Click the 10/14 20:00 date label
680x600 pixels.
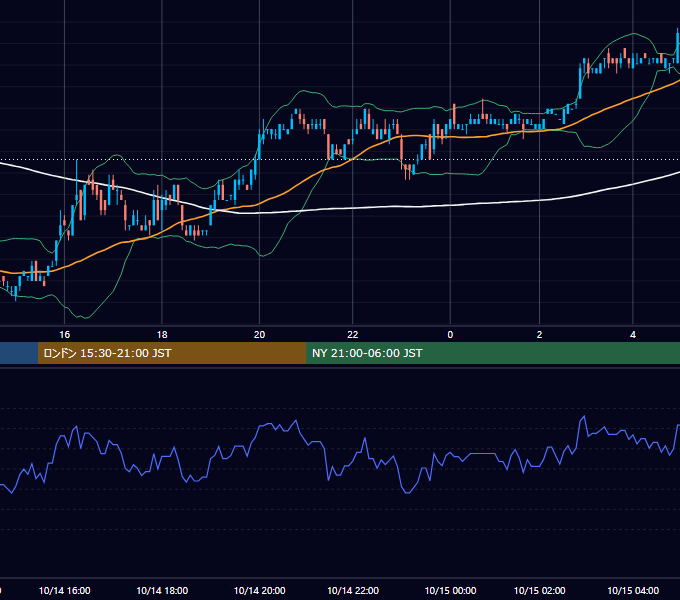[259, 590]
